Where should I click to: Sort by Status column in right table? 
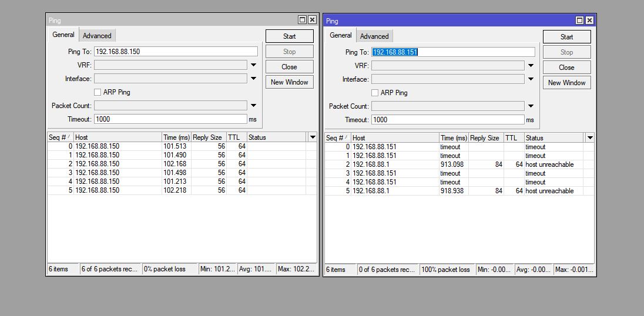(554, 138)
